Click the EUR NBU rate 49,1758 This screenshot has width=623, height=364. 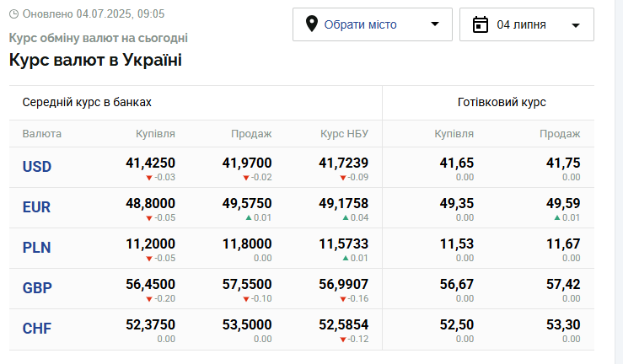pyautogui.click(x=344, y=203)
